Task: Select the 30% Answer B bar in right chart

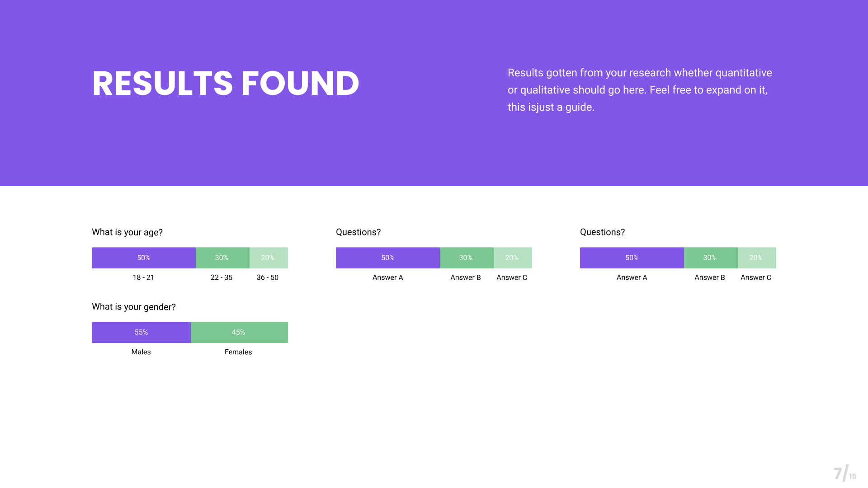Action: click(x=710, y=258)
